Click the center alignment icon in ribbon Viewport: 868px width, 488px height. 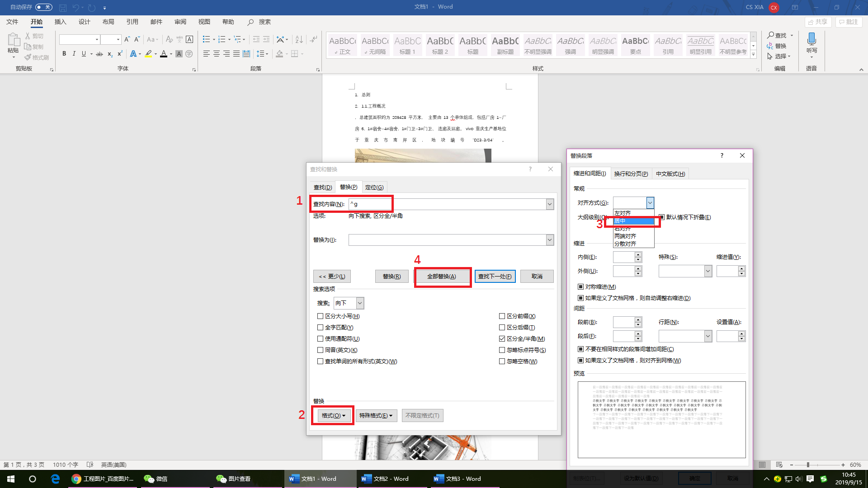point(216,54)
